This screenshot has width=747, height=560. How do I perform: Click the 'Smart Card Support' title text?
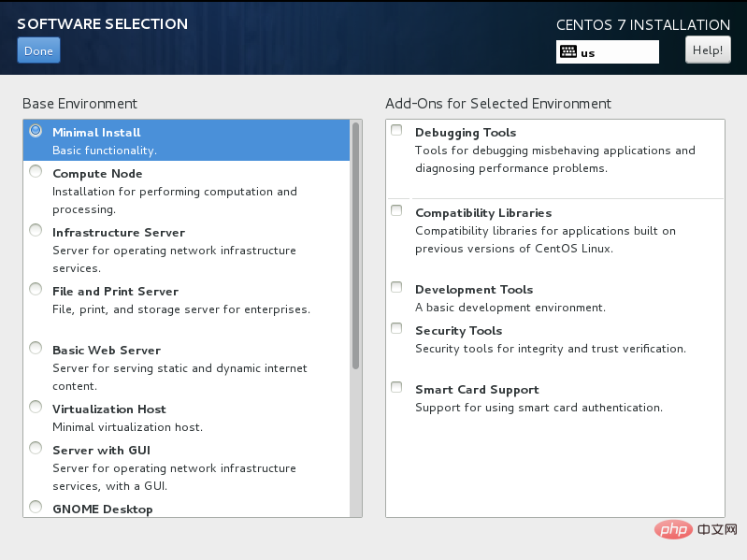coord(477,390)
